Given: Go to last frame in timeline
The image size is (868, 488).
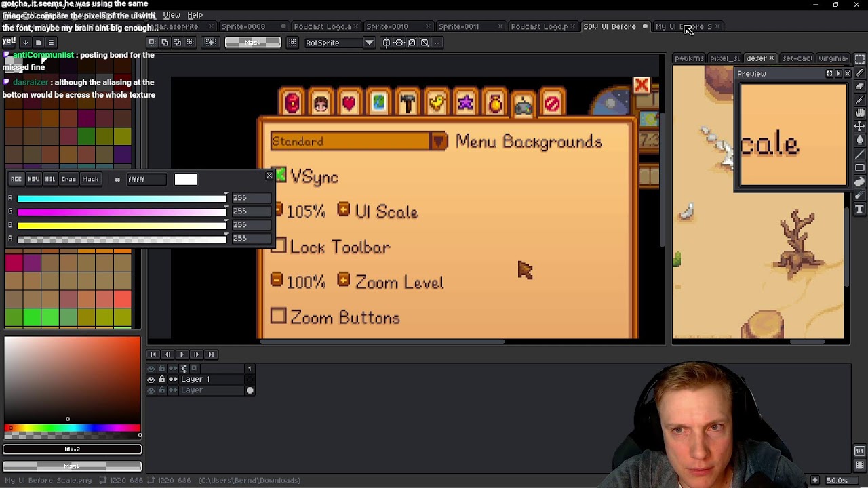Looking at the screenshot, I should tap(211, 354).
